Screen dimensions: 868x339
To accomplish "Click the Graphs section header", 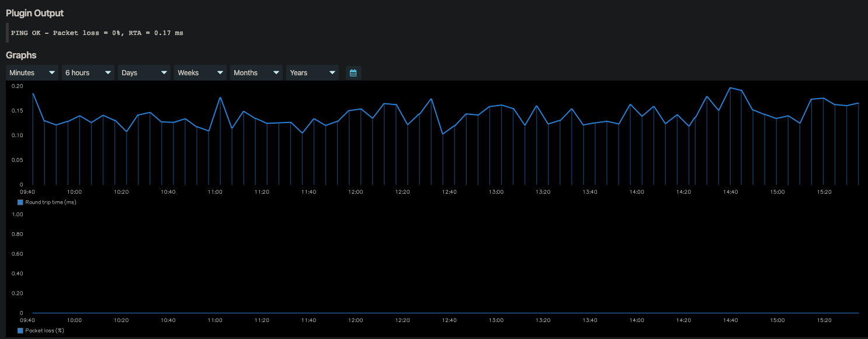I will coord(21,55).
